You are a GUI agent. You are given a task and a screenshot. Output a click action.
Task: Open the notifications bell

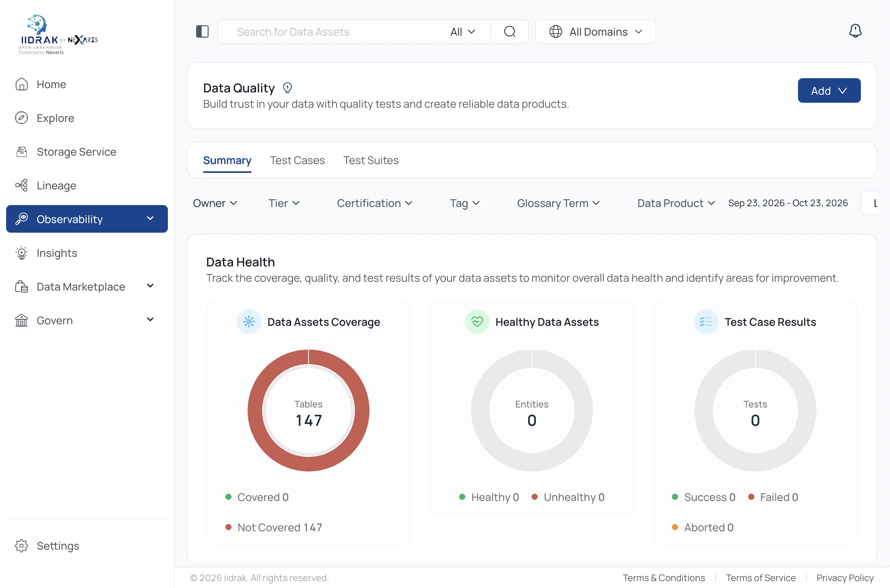pos(855,31)
